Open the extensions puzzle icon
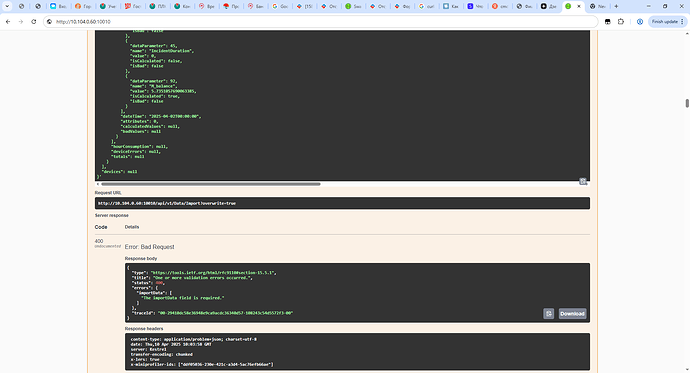The image size is (690, 373). coord(621,22)
